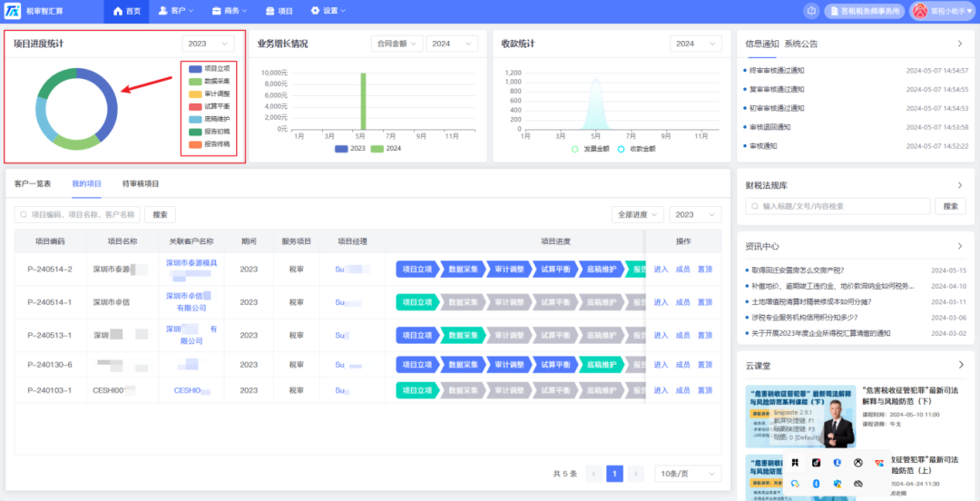
Task: Open the 全部进度 filter dropdown
Action: (x=638, y=214)
